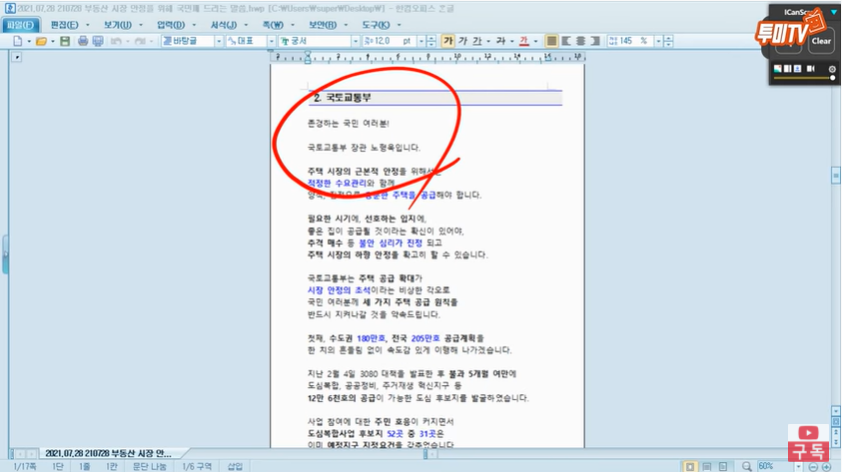Expand the 바탕글 style dropdown
This screenshot has height=472, width=842.
219,41
